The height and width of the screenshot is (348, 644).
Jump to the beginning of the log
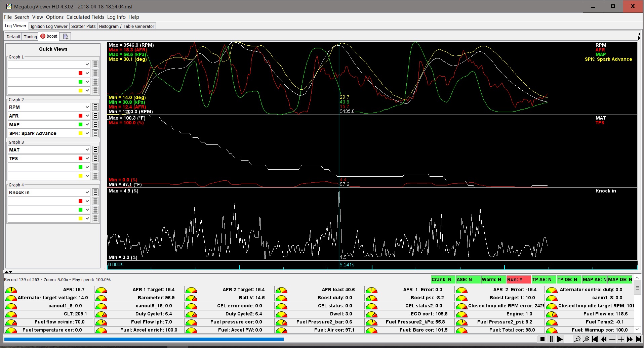pyautogui.click(x=595, y=339)
